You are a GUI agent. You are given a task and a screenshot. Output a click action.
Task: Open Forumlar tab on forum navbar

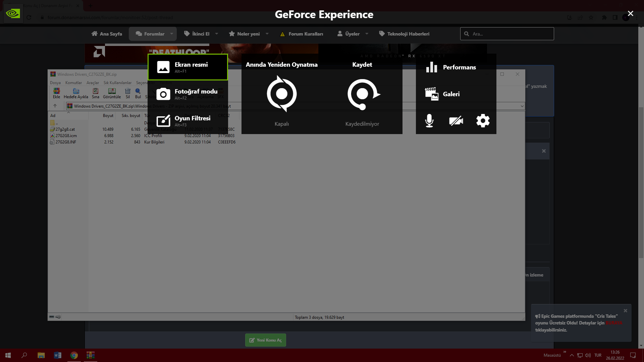coord(150,34)
